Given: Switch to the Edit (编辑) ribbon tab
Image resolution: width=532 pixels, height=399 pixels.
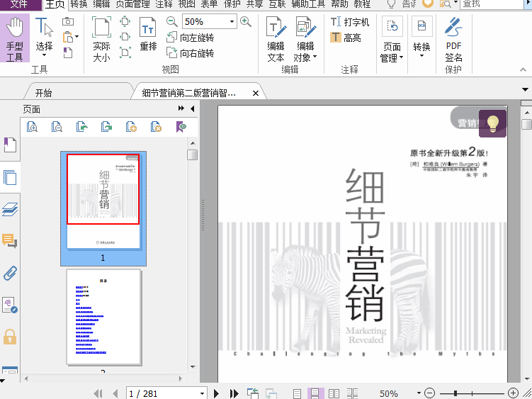Looking at the screenshot, I should (101, 4).
